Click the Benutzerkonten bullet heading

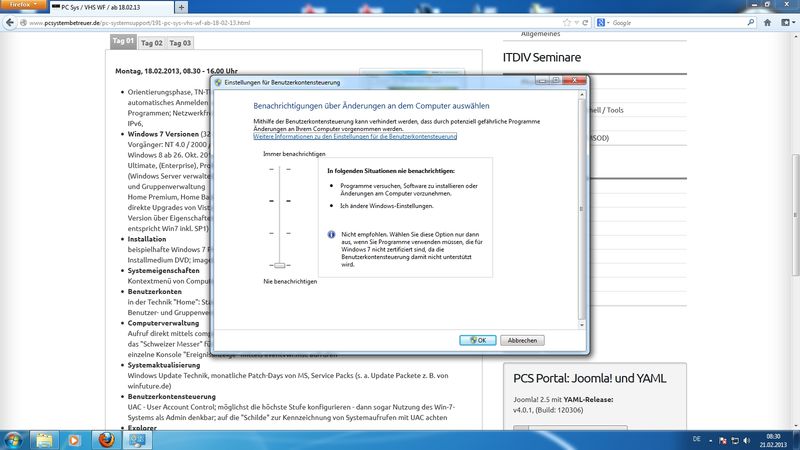155,291
